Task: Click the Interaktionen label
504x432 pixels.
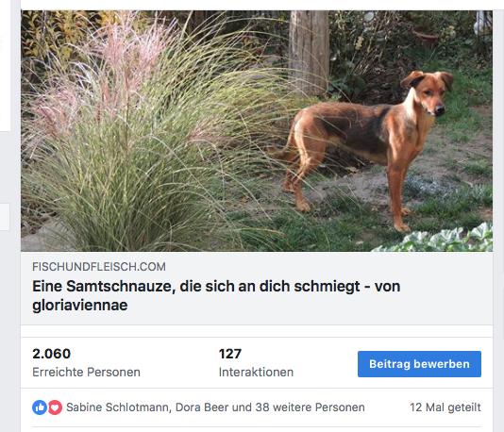Action: click(x=256, y=372)
